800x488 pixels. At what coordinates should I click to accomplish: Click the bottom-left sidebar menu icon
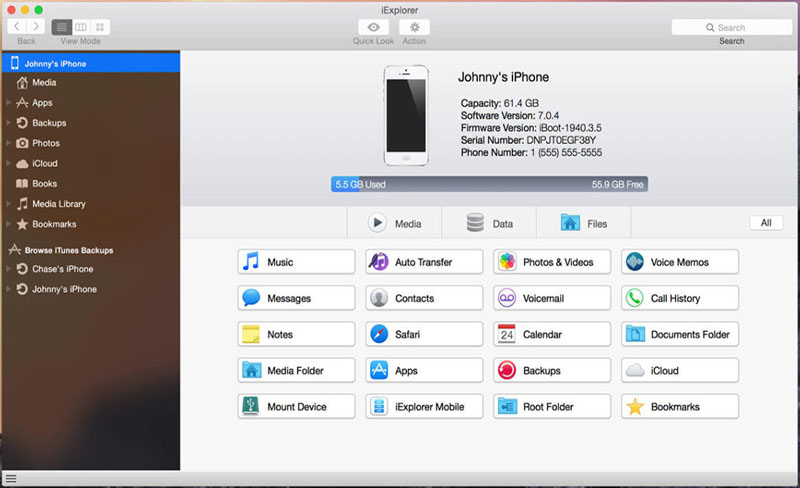click(11, 479)
